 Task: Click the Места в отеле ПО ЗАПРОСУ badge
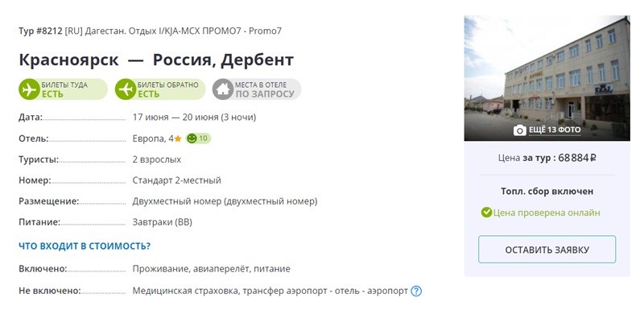[x=256, y=89]
